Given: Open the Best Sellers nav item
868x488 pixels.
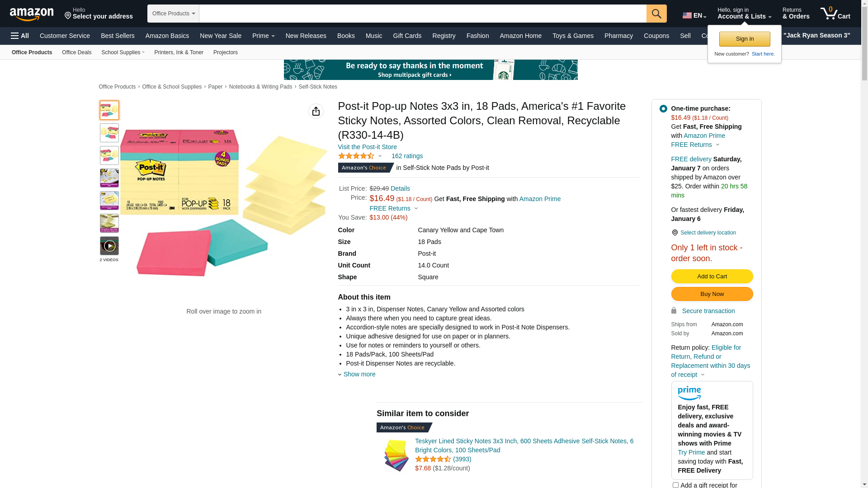Looking at the screenshot, I should pyautogui.click(x=118, y=36).
